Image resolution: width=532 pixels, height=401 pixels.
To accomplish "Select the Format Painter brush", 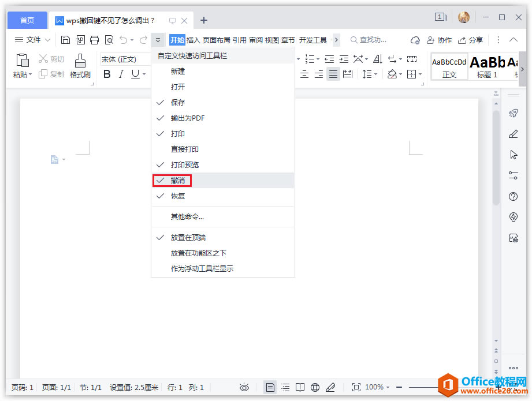I will click(x=80, y=61).
